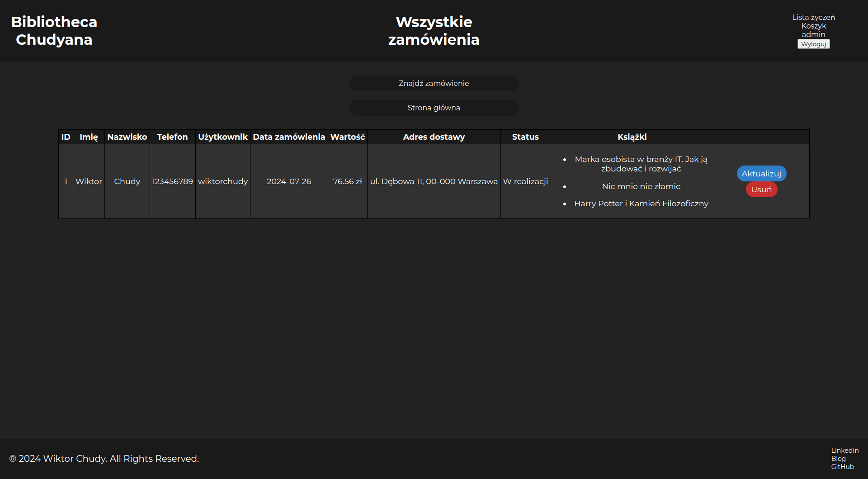The image size is (868, 479).
Task: Click the Wszystkie zamówienia page heading
Action: pyautogui.click(x=434, y=31)
